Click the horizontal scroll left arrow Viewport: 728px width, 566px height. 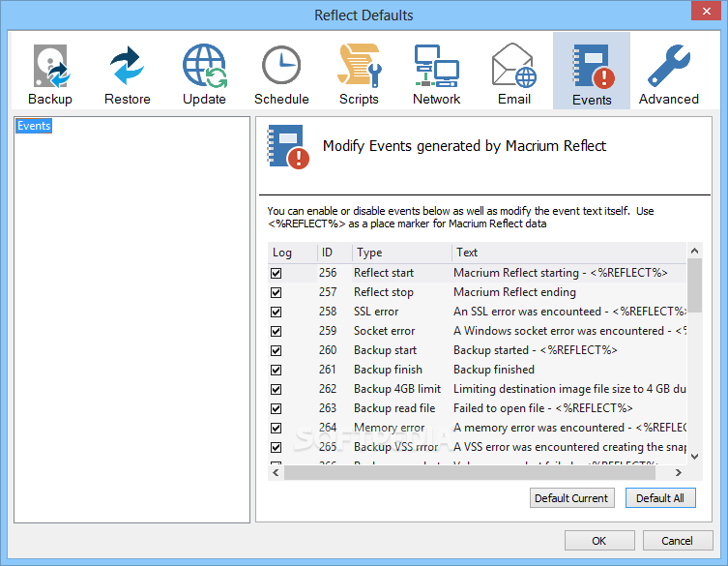click(276, 472)
